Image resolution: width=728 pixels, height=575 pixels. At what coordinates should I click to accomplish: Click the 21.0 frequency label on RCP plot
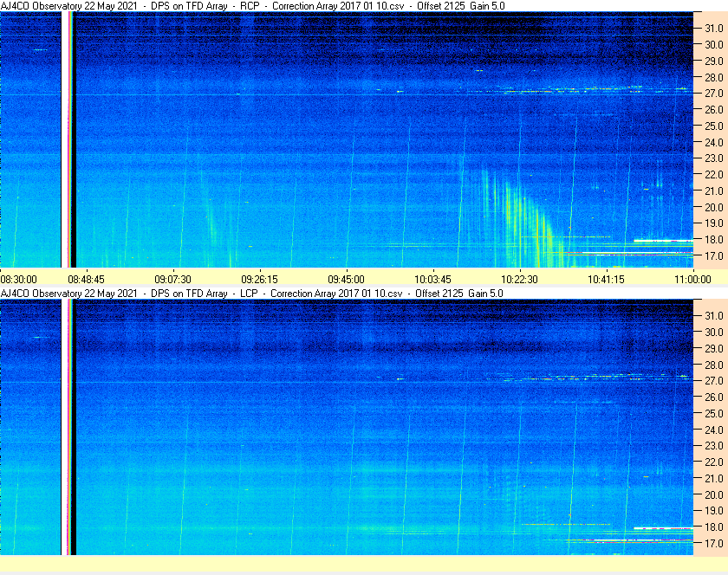pos(714,191)
